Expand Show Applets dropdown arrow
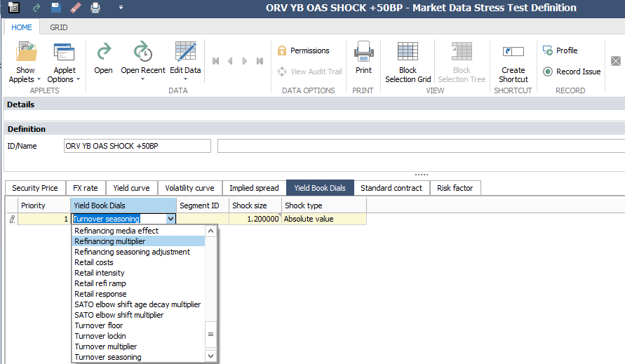625x364 pixels. [39, 79]
